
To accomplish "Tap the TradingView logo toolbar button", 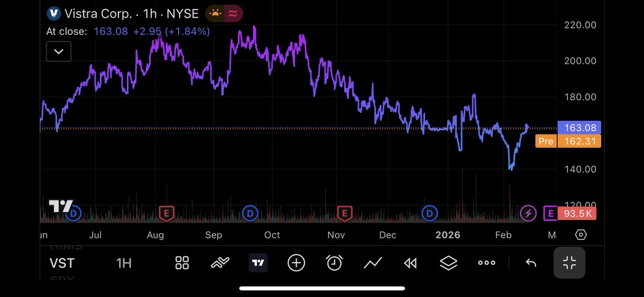I will point(258,263).
